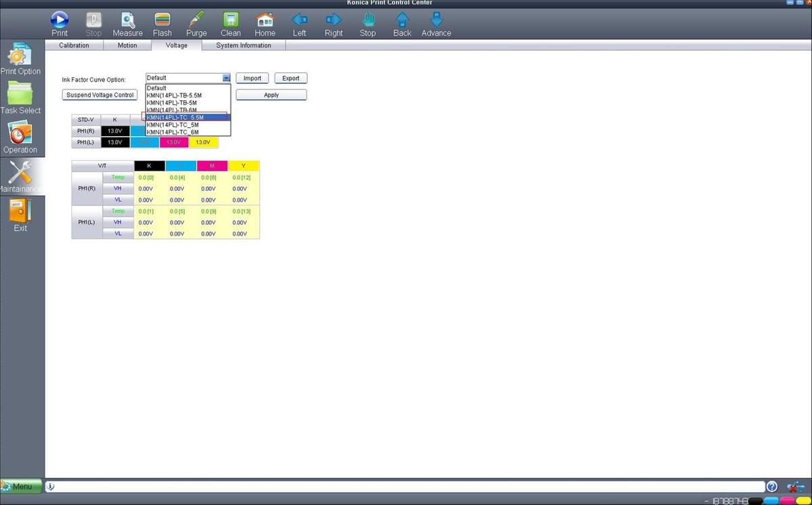The image size is (812, 505).
Task: Click the yellow ink level indicator
Action: point(804,500)
